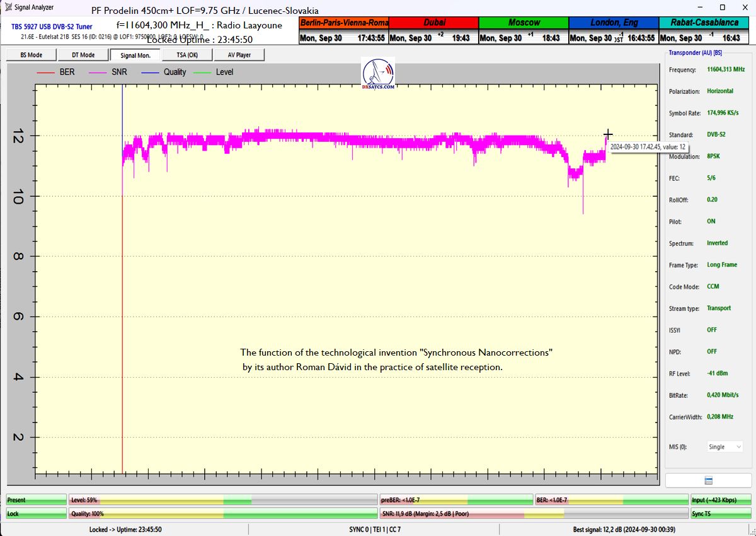Viewport: 756px width, 536px height.
Task: Click the crosshair marker on the SNR graph
Action: (x=607, y=134)
